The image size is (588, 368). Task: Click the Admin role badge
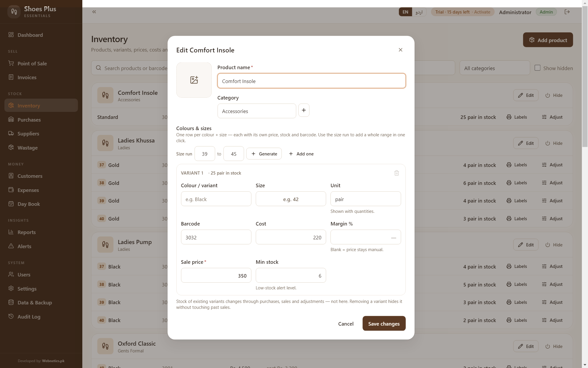546,12
